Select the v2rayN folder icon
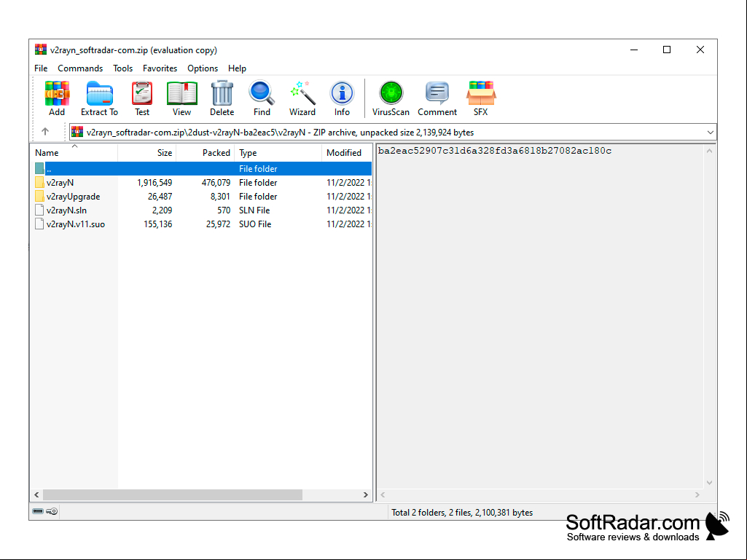The height and width of the screenshot is (560, 747). (39, 182)
